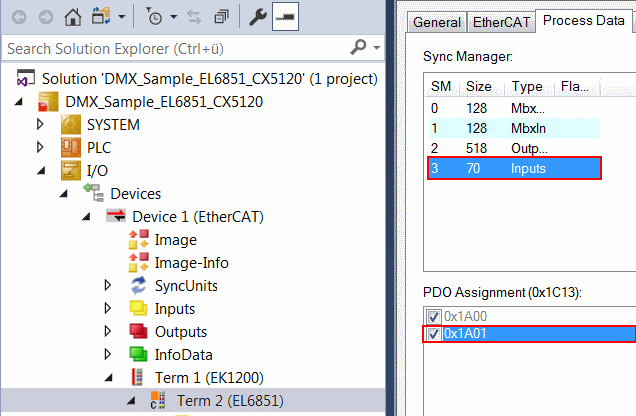636x416 pixels.
Task: Expand the SYSTEM node
Action: (40, 124)
